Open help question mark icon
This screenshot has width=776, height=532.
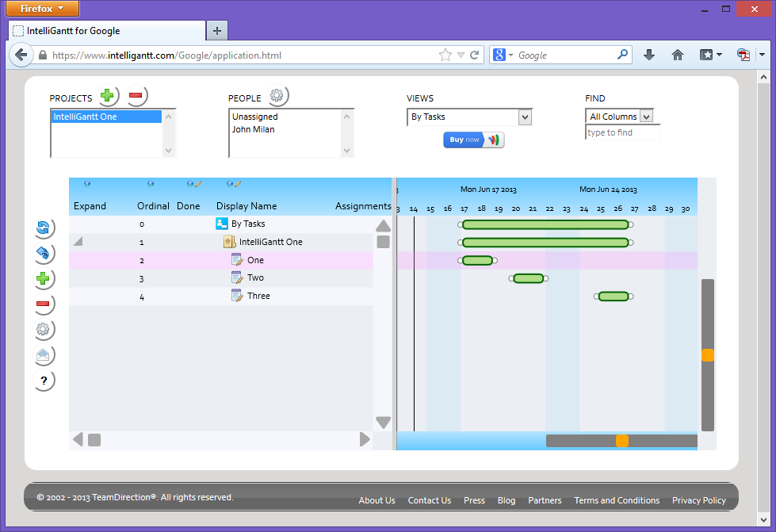[x=44, y=380]
